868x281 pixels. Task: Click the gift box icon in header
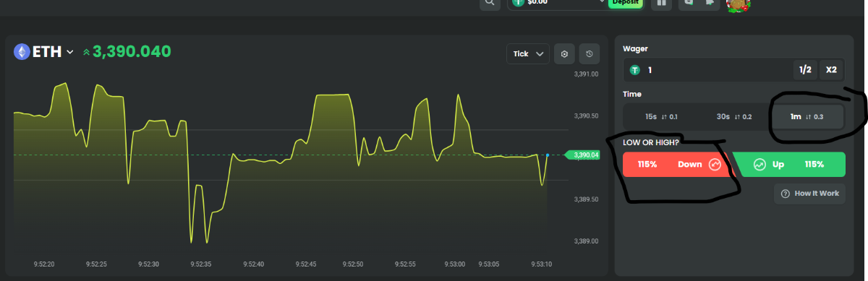661,3
